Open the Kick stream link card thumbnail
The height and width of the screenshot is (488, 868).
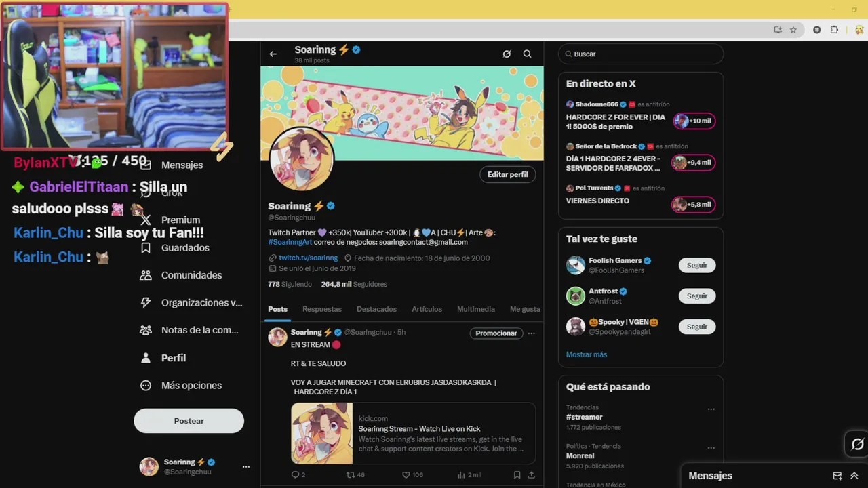pyautogui.click(x=322, y=434)
